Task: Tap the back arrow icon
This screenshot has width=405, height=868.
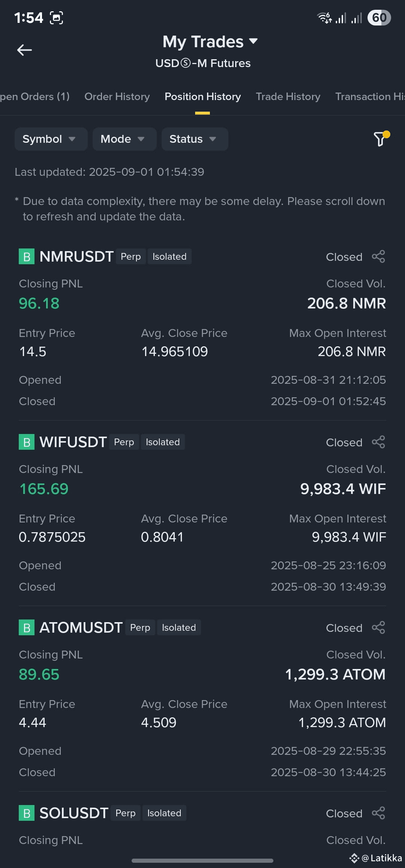Action: [x=24, y=50]
